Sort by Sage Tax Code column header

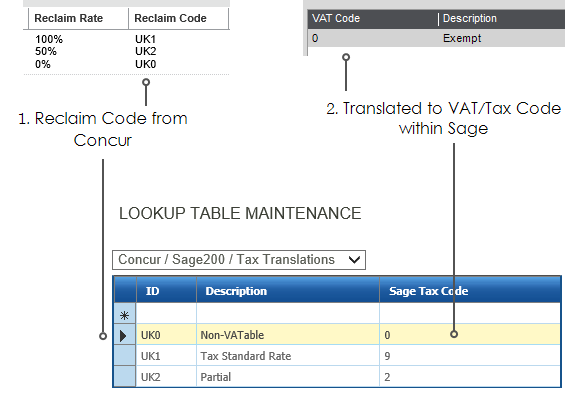coord(470,290)
